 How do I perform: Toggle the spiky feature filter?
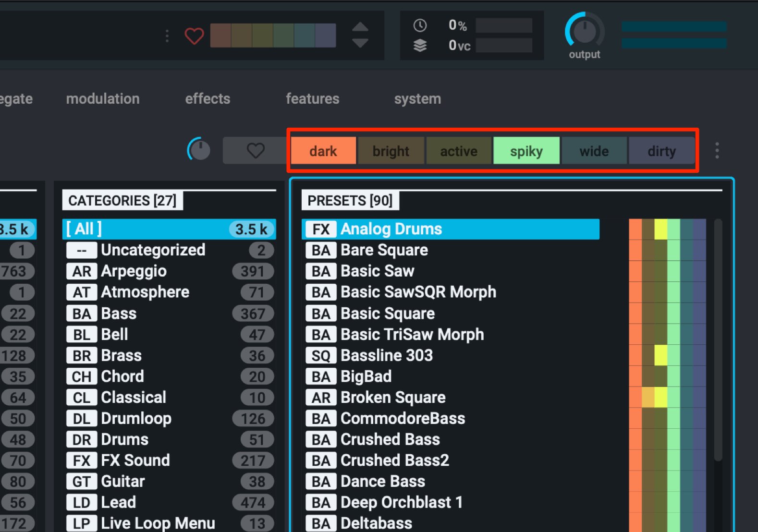[x=526, y=151]
